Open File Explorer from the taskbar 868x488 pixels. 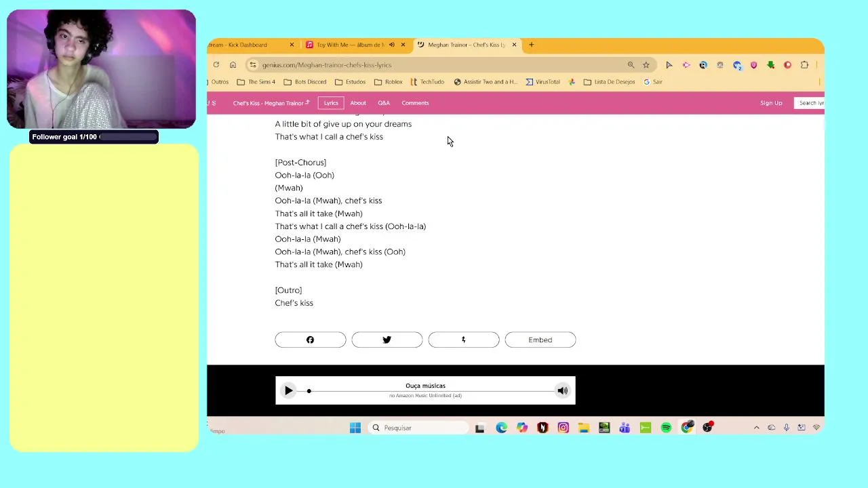(583, 428)
